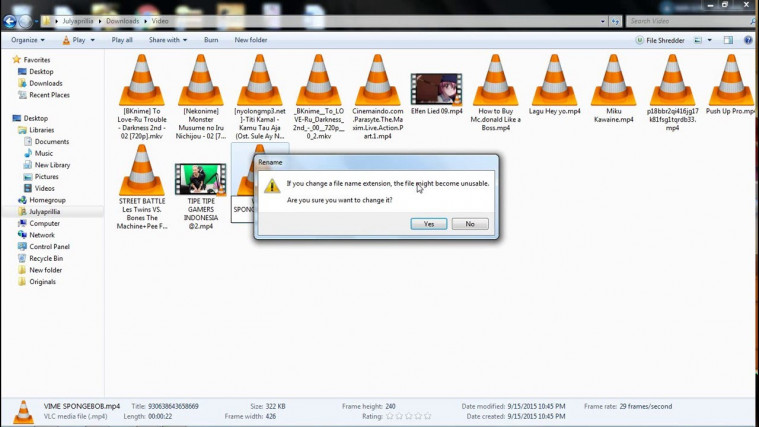Click the change view icon
The width and height of the screenshot is (759, 427).
[698, 41]
